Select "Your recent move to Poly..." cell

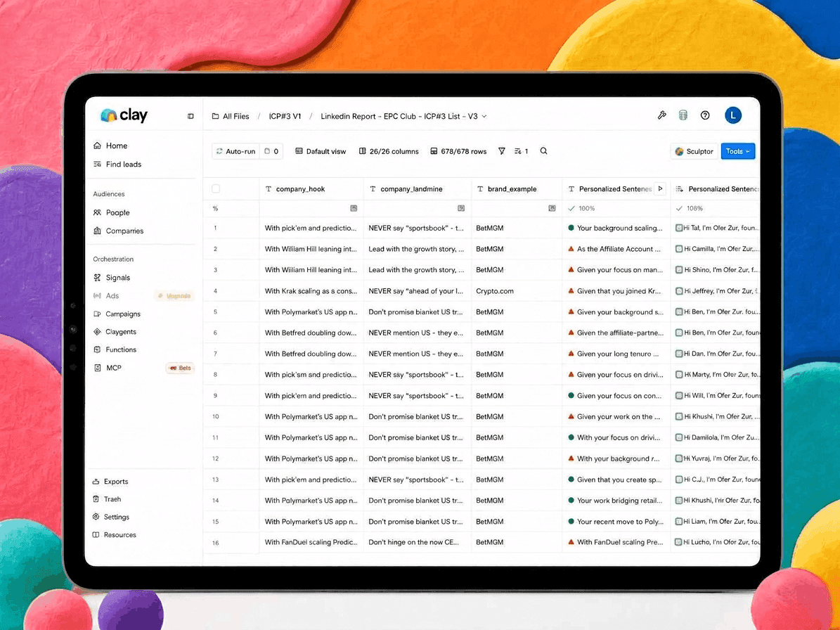tap(616, 521)
